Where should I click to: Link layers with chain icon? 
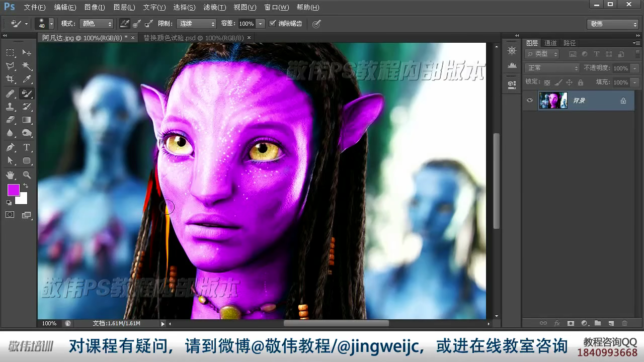coord(543,323)
